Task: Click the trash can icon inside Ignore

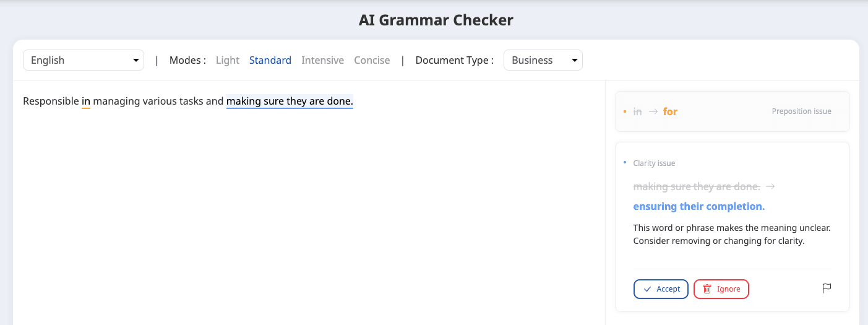Action: [707, 289]
